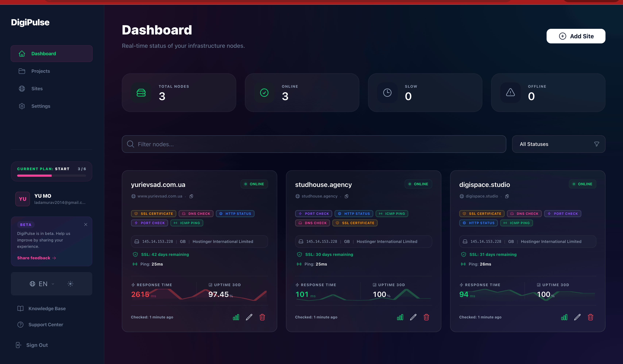Toggle the light theme sun icon

70,284
